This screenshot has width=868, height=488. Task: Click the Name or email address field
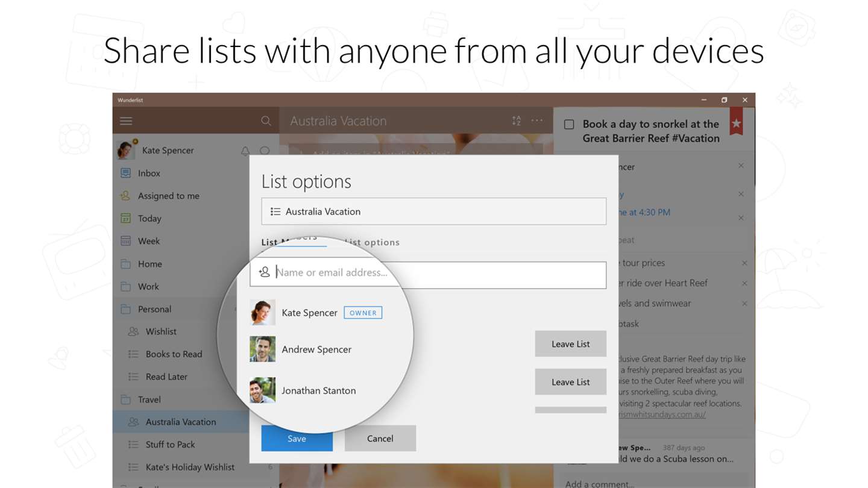point(429,275)
